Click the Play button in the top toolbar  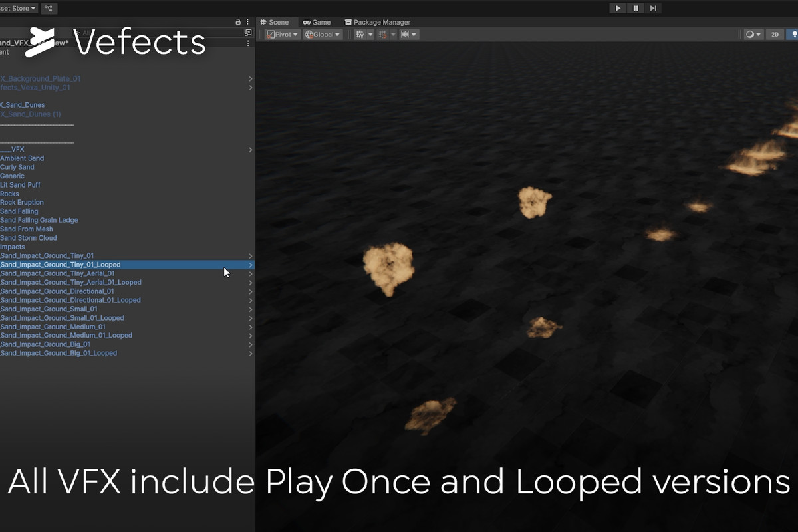[618, 8]
